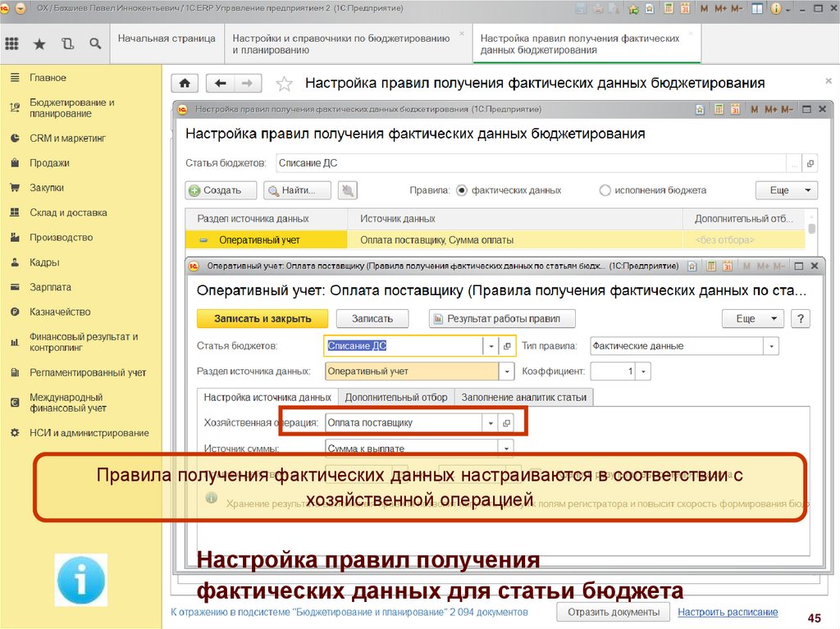Add page to favorites with star icon
The image size is (840, 629).
tap(284, 84)
